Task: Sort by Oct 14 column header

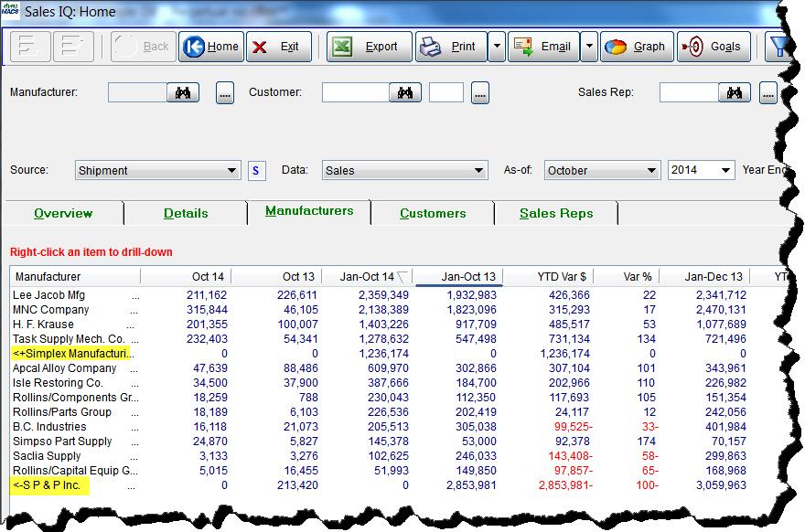Action: tap(186, 277)
